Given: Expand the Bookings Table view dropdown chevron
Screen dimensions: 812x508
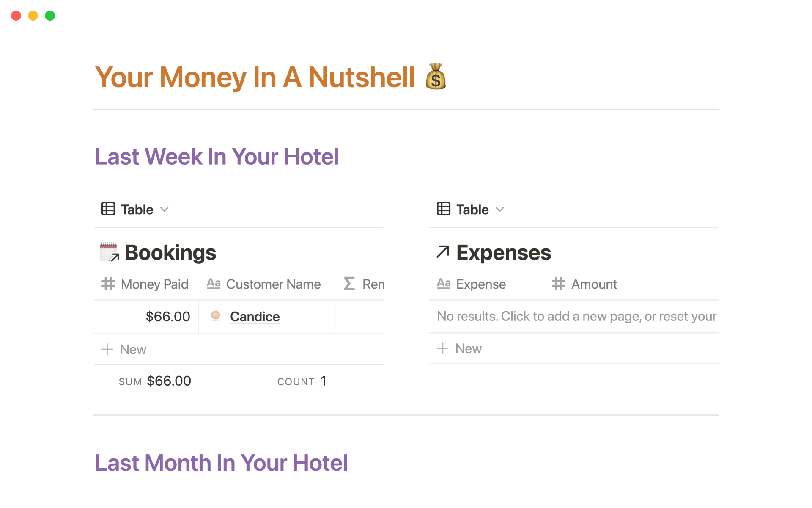Looking at the screenshot, I should tap(165, 210).
